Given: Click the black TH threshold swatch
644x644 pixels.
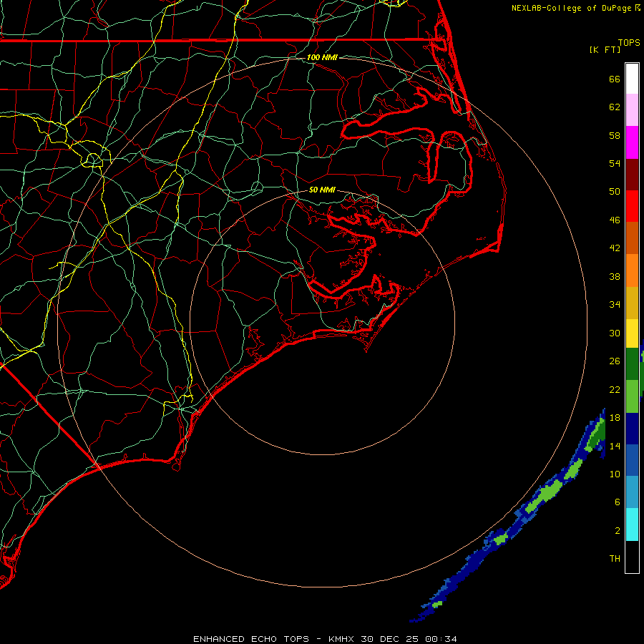Looking at the screenshot, I should click(x=632, y=557).
